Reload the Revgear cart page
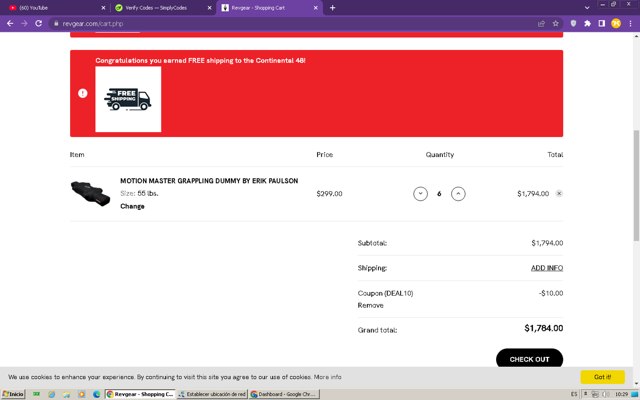 click(x=39, y=23)
